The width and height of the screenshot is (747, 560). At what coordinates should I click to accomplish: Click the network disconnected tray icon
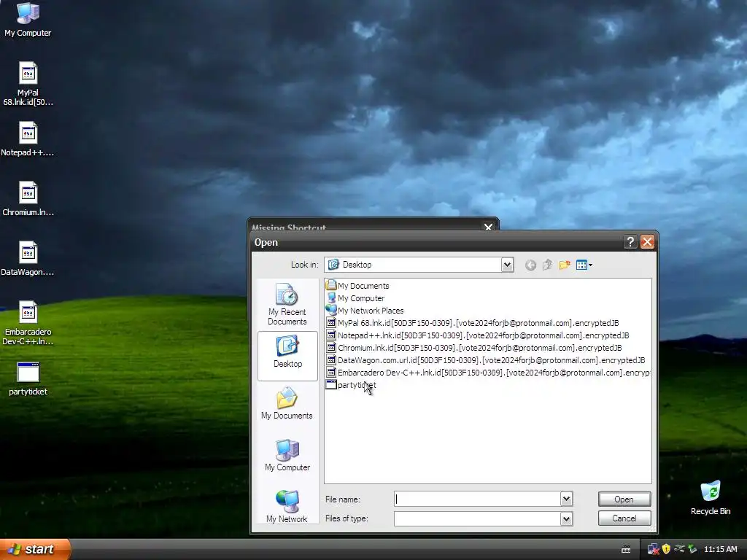click(x=653, y=549)
